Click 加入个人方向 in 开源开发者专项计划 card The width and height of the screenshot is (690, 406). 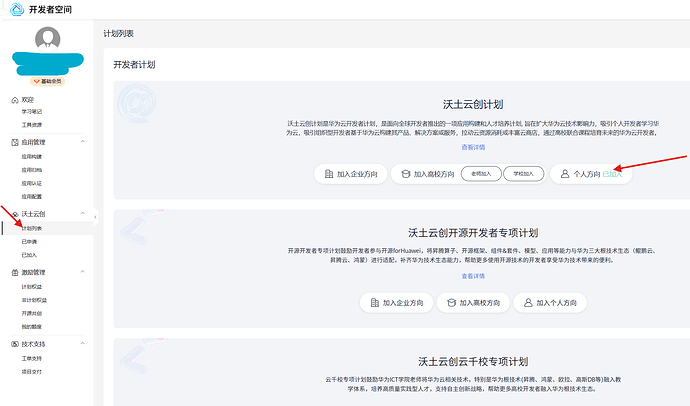pyautogui.click(x=550, y=303)
